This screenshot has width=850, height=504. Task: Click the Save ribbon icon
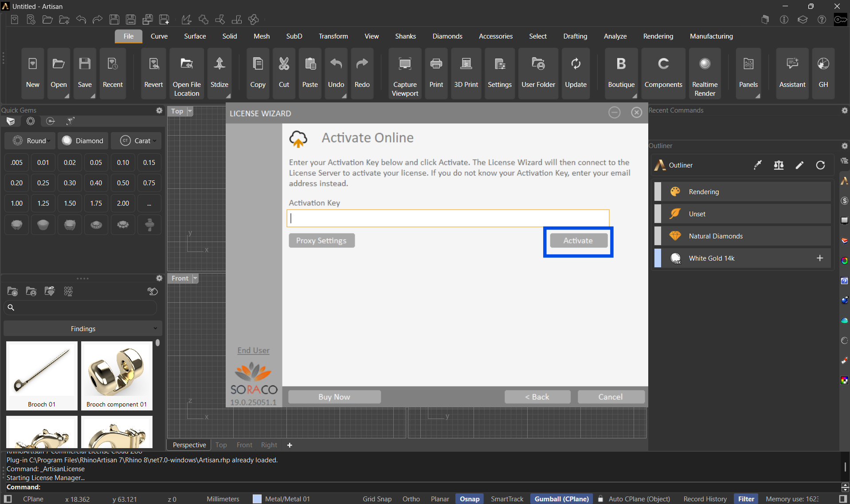85,73
